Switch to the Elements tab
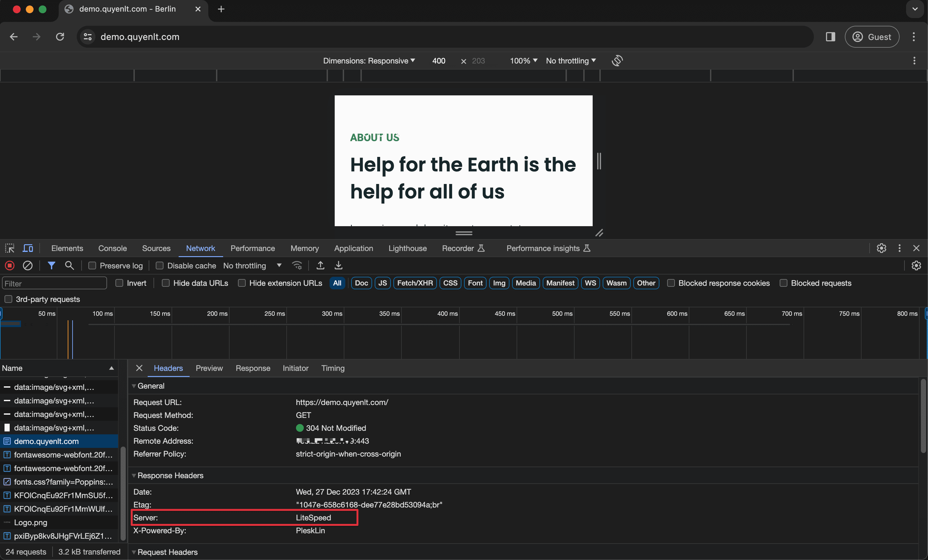The width and height of the screenshot is (928, 560). pyautogui.click(x=67, y=248)
